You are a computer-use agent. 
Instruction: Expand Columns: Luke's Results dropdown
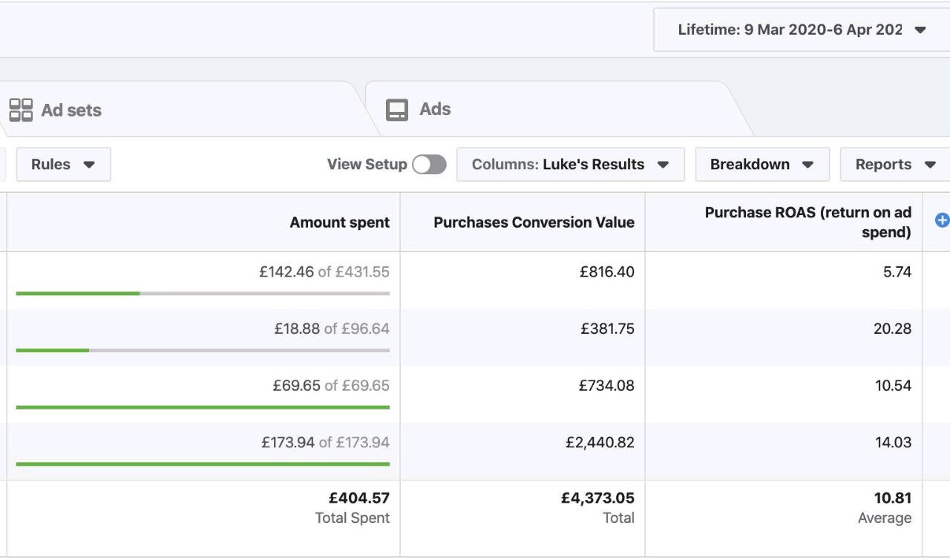click(x=570, y=165)
